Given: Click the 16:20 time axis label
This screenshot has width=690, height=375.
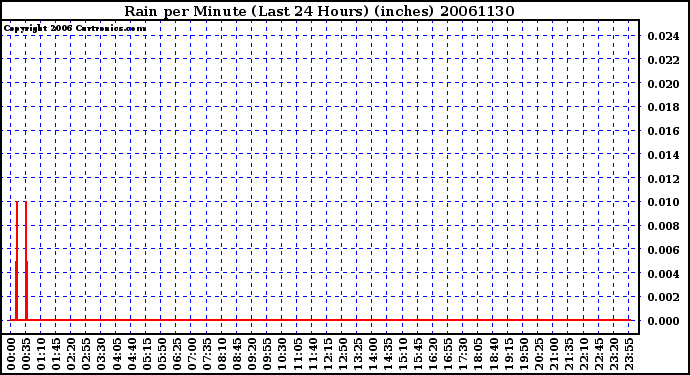Looking at the screenshot, I should (x=433, y=354).
